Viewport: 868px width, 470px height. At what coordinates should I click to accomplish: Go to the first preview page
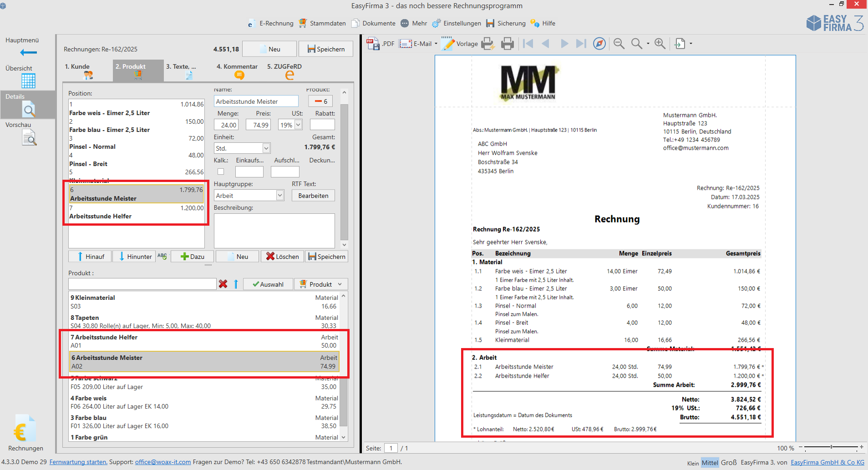click(528, 44)
